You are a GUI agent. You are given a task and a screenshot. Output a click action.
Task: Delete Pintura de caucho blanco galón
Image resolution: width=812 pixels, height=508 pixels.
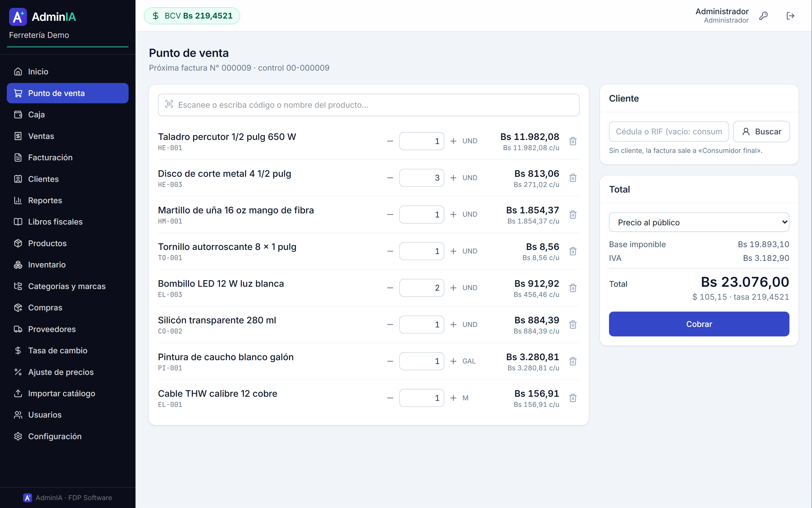573,361
